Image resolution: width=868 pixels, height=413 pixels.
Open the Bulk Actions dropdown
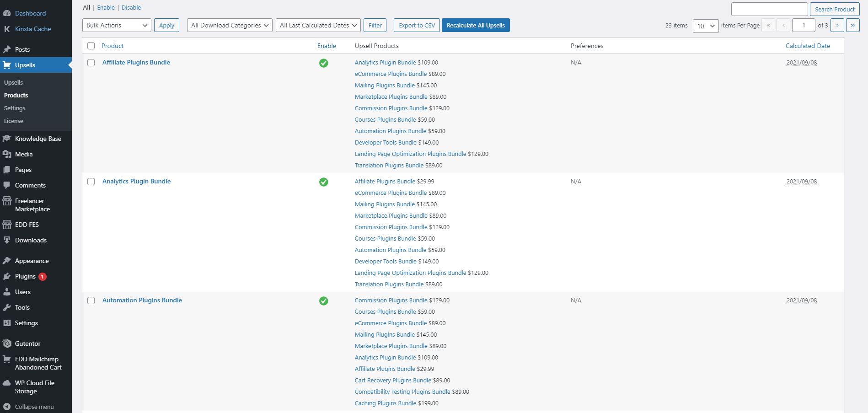click(x=117, y=25)
